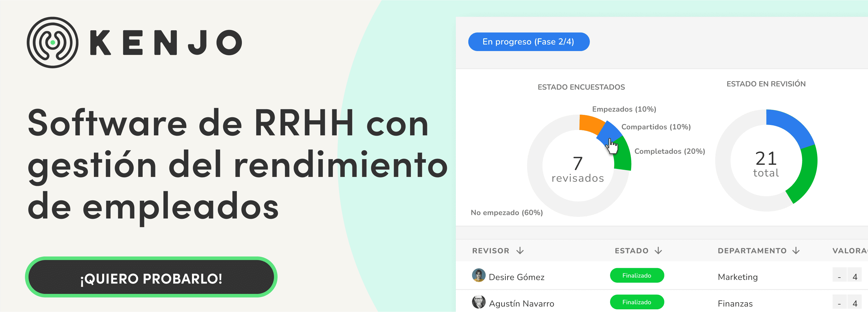Click the 21 total center value
868x312 pixels.
(x=766, y=164)
